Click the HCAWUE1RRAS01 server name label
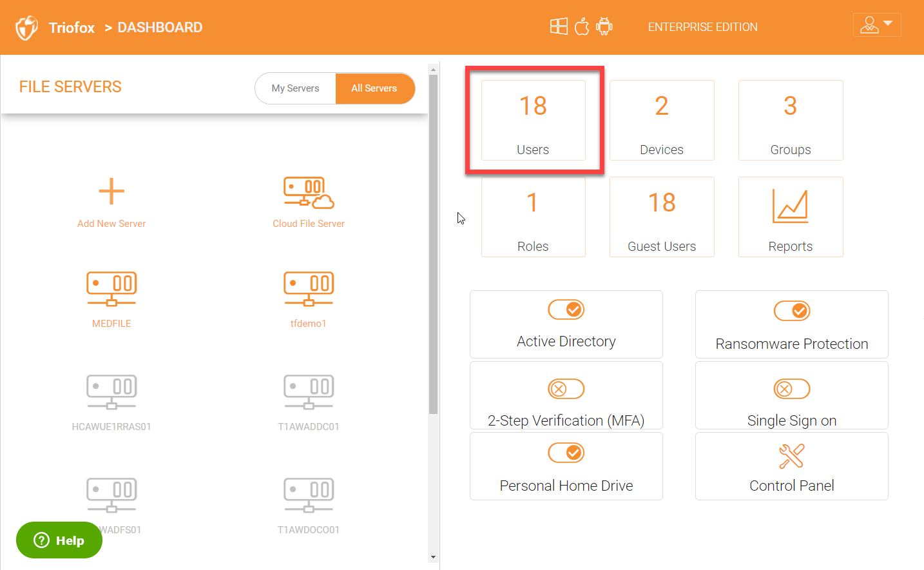Viewport: 924px width, 570px height. [111, 427]
